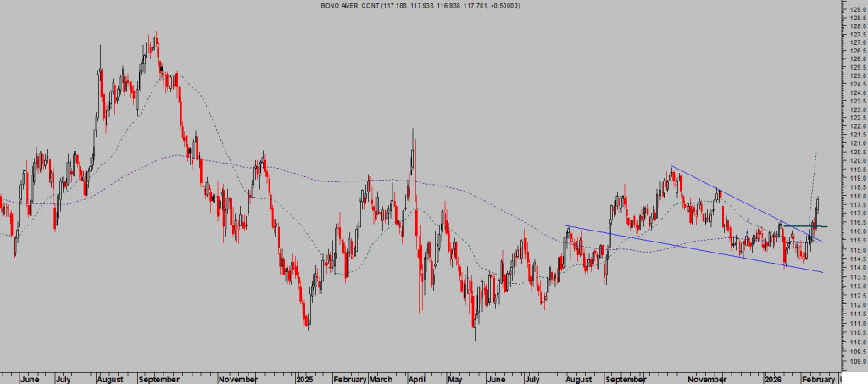The width and height of the screenshot is (868, 384).
Task: Click the 2026 year label on time axis
Action: pos(771,378)
